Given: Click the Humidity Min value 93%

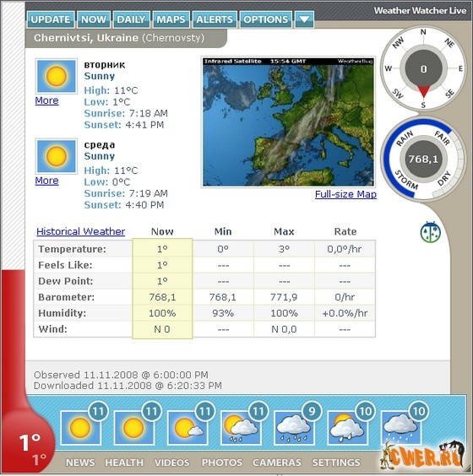Looking at the screenshot, I should 223,313.
